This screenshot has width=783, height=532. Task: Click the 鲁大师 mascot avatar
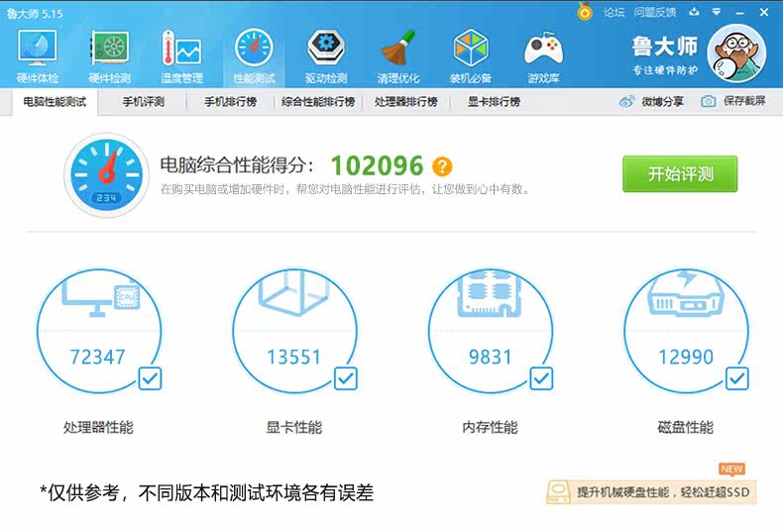click(x=736, y=53)
